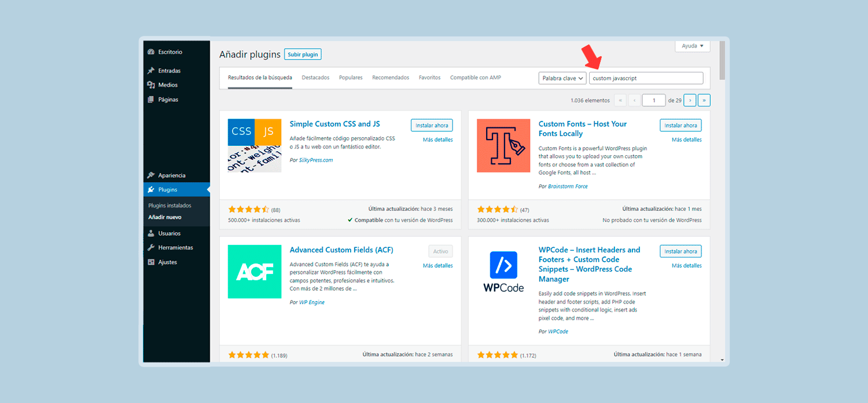The height and width of the screenshot is (403, 868).
Task: Click "300.000+ instalaciones activas" text
Action: pos(513,221)
